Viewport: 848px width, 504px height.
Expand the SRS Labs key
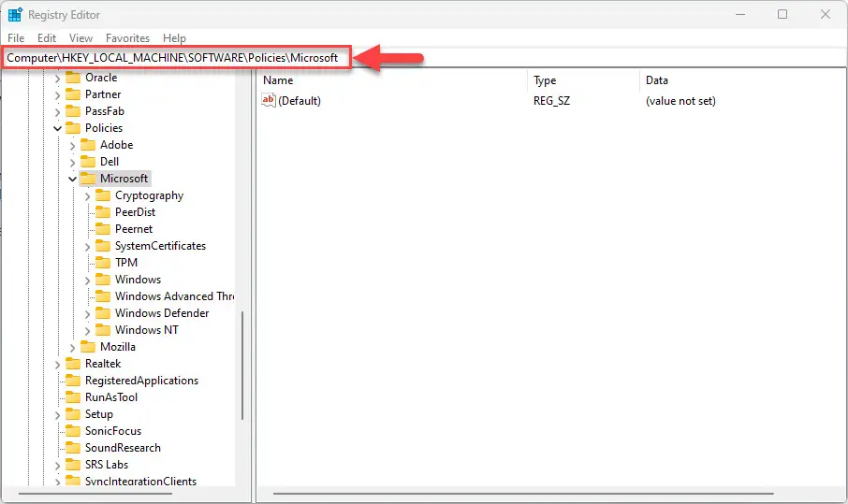pyautogui.click(x=57, y=465)
